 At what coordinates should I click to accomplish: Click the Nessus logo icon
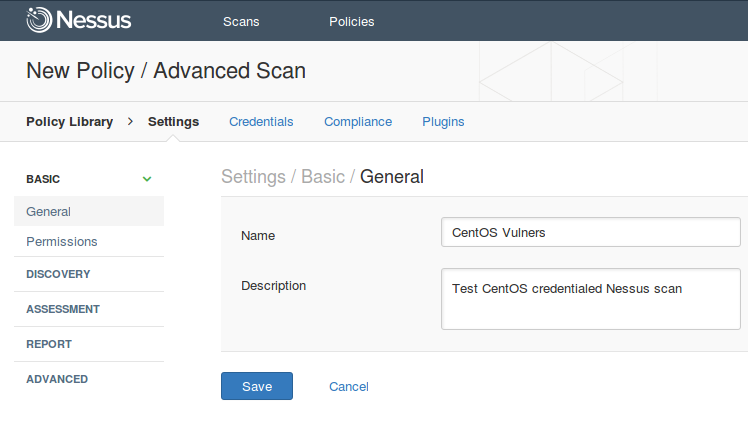pos(39,20)
